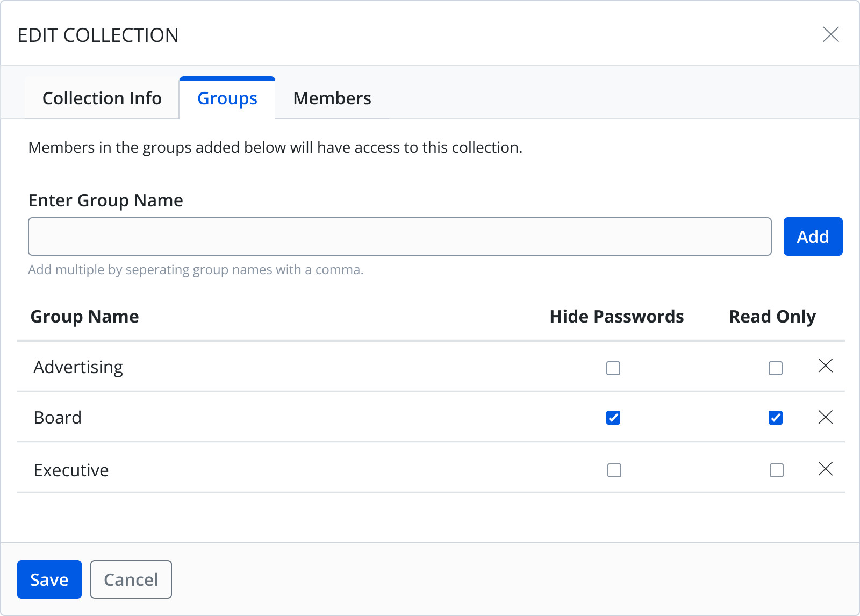
Task: Cancel editing the collection
Action: pyautogui.click(x=131, y=579)
